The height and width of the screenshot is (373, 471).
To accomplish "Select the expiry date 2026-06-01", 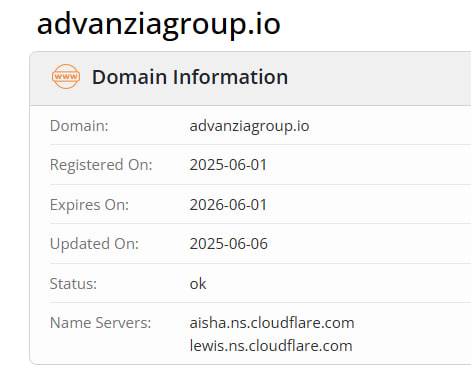I will (228, 205).
